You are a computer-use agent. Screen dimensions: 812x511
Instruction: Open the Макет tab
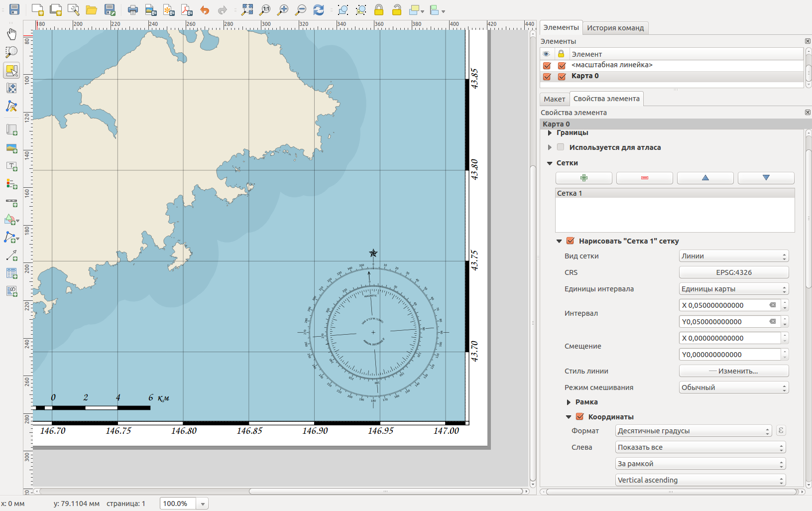tap(554, 99)
